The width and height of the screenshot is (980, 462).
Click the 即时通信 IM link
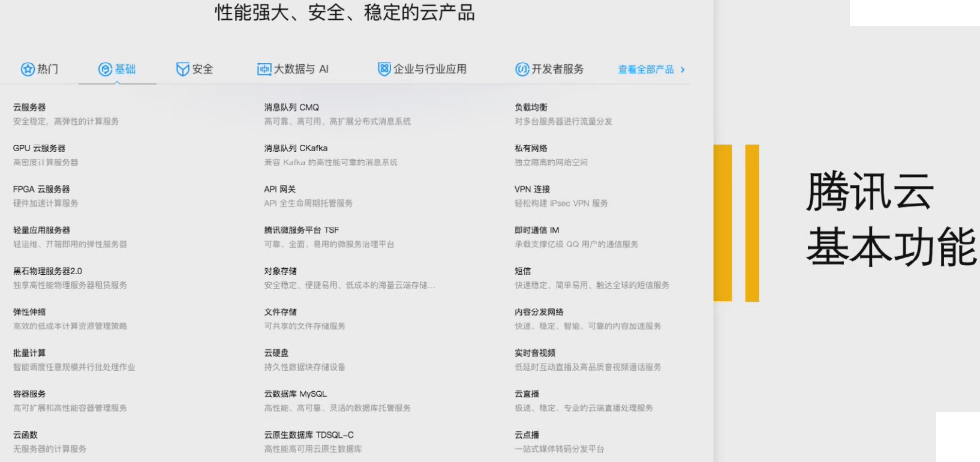(537, 230)
